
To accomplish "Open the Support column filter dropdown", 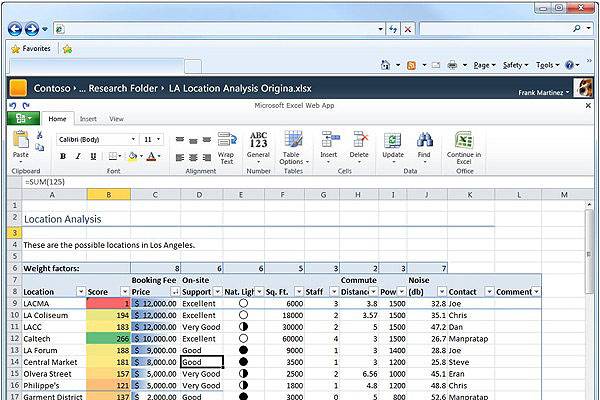I will point(217,292).
